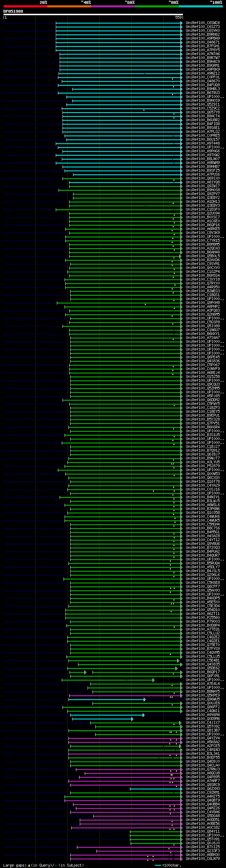Select label UniRef100_Q5T092
Viewport: 226px width, 868px height.
pyautogui.click(x=203, y=727)
